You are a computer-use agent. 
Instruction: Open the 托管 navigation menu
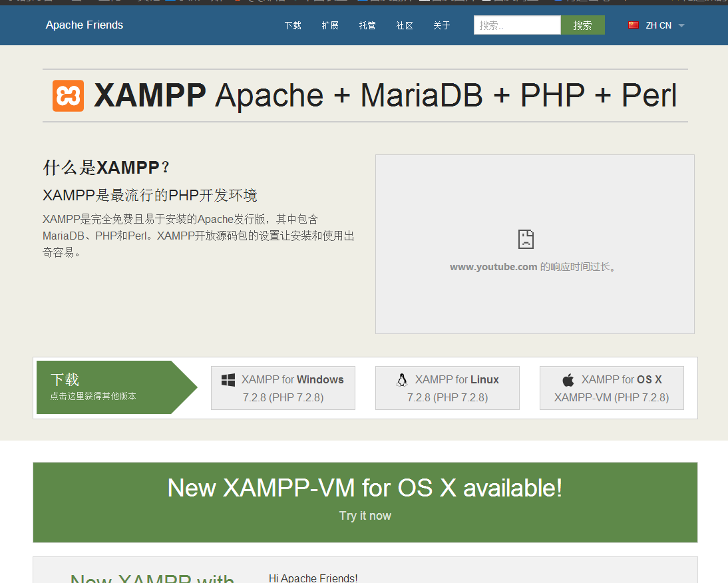pyautogui.click(x=367, y=25)
